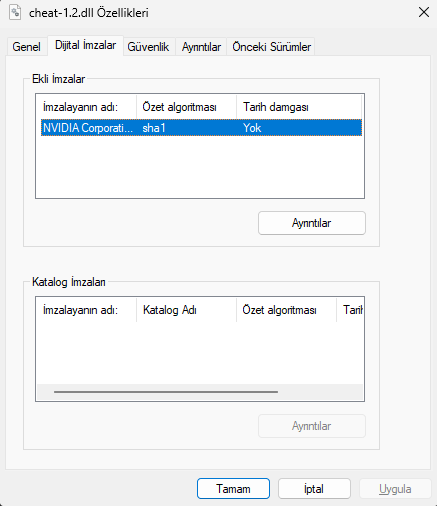Cancel with the İptal button
This screenshot has width=437, height=506.
(314, 489)
